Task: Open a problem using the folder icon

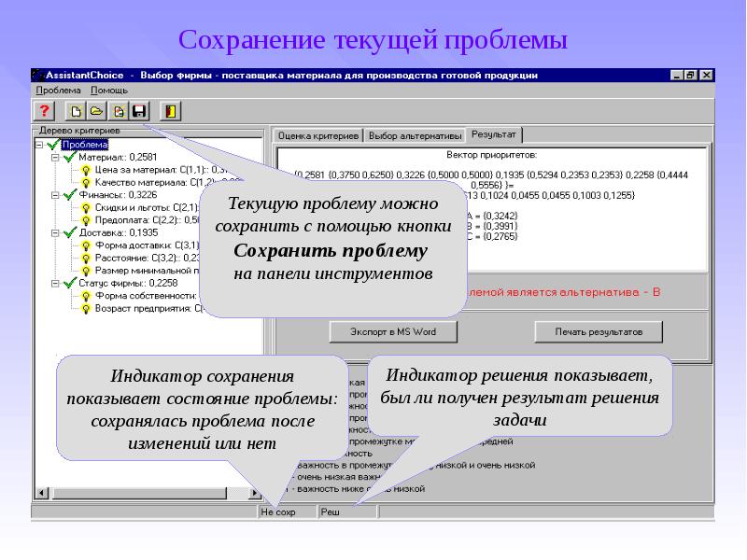Action: pos(97,111)
